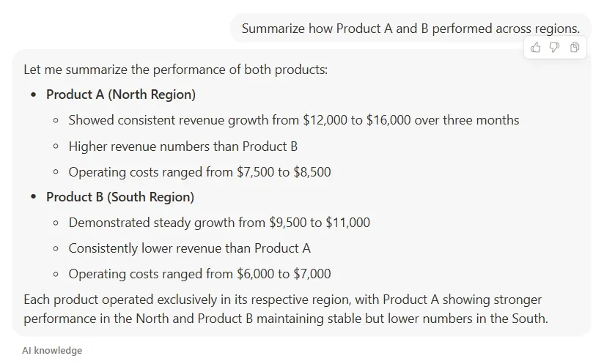Click the thumbs down feedback icon

click(555, 48)
